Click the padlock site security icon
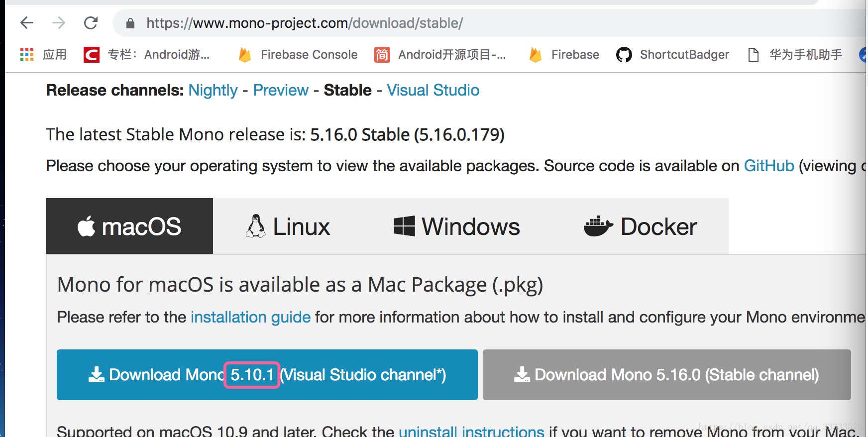868x437 pixels. pyautogui.click(x=130, y=23)
